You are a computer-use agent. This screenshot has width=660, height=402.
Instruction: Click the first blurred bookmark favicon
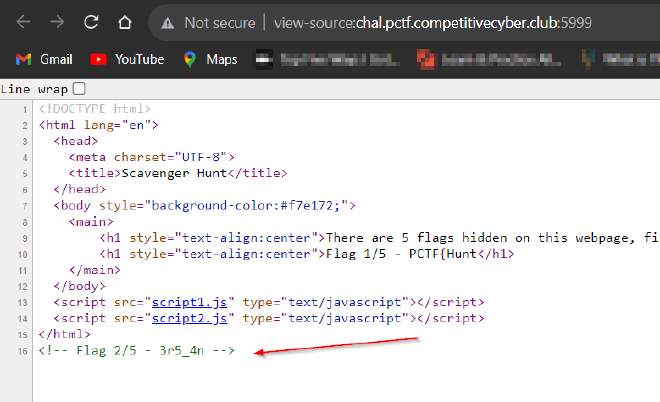[264, 59]
